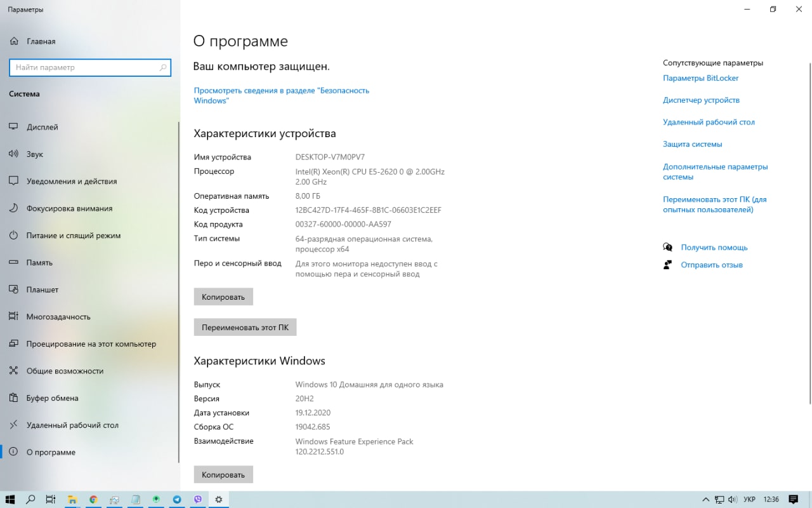The image size is (812, 508).
Task: Open Дополнительные параметры системы link
Action: (x=715, y=171)
